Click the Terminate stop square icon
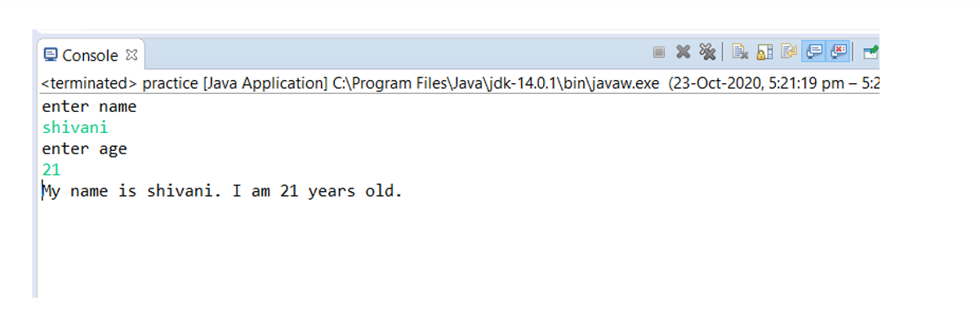 click(x=659, y=52)
